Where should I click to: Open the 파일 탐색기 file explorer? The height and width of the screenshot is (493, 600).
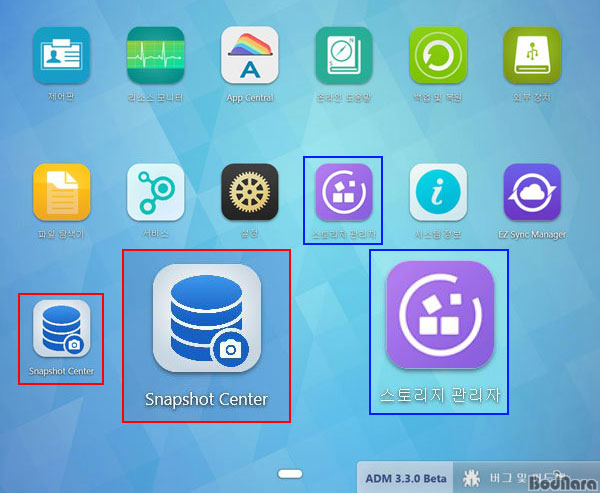coord(62,192)
